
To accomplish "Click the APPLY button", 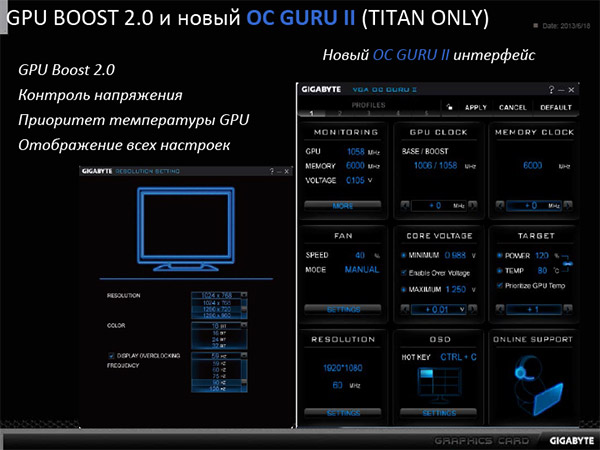I will click(476, 108).
